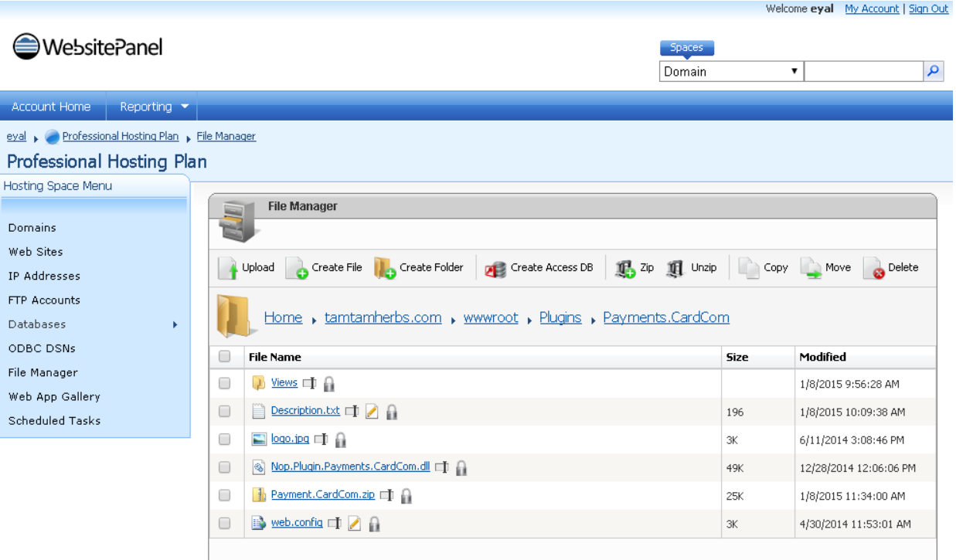956x560 pixels.
Task: Open permissions lock icon for Views folder
Action: tap(328, 384)
